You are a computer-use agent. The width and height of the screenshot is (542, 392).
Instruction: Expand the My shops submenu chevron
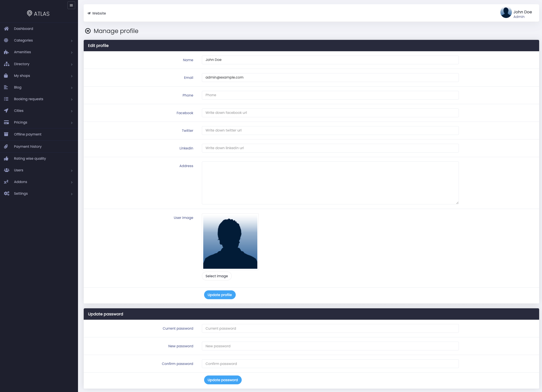pyautogui.click(x=72, y=76)
